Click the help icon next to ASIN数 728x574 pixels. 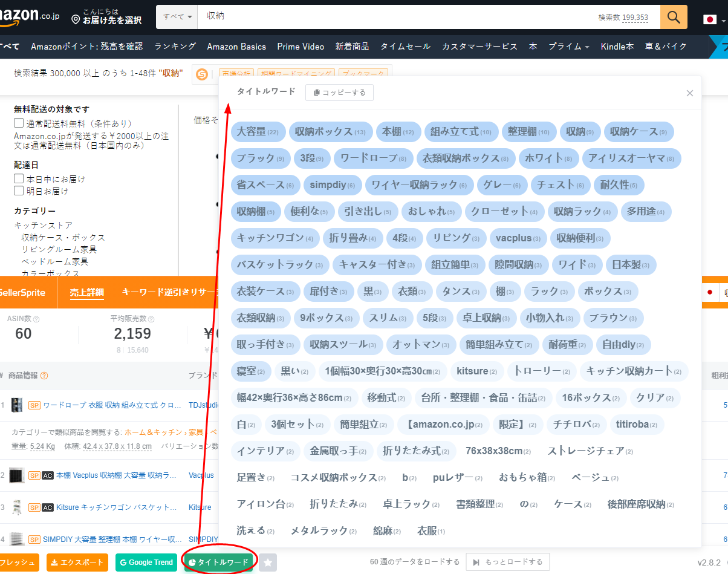36,319
